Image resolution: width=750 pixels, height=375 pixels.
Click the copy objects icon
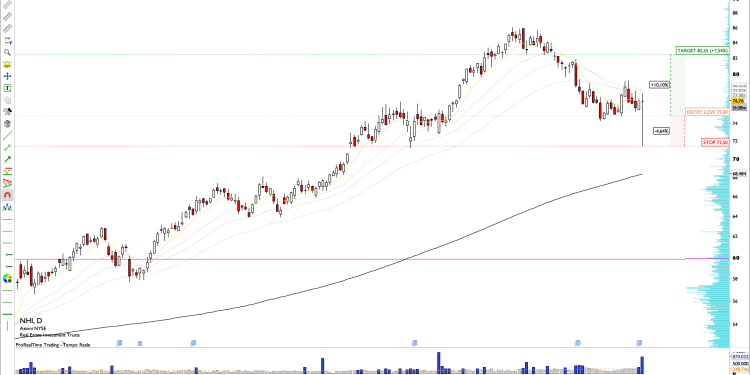coord(7,100)
